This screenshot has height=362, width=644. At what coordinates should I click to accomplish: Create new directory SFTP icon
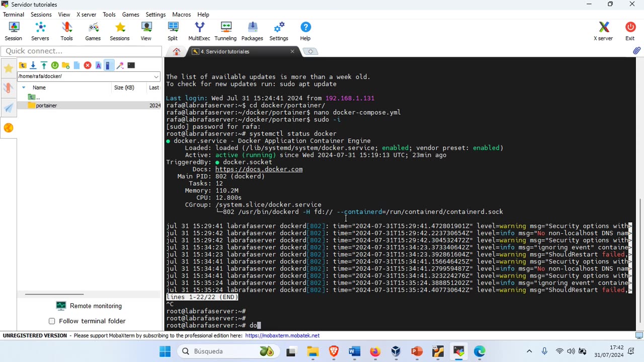[65, 65]
